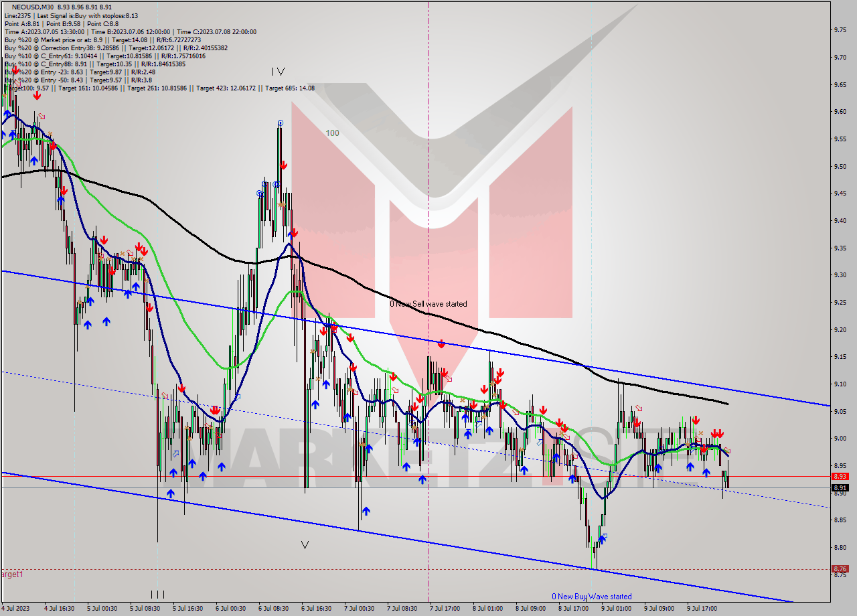Click the '5 Jul 00:30' time axis label
The height and width of the screenshot is (616, 857).
click(102, 609)
